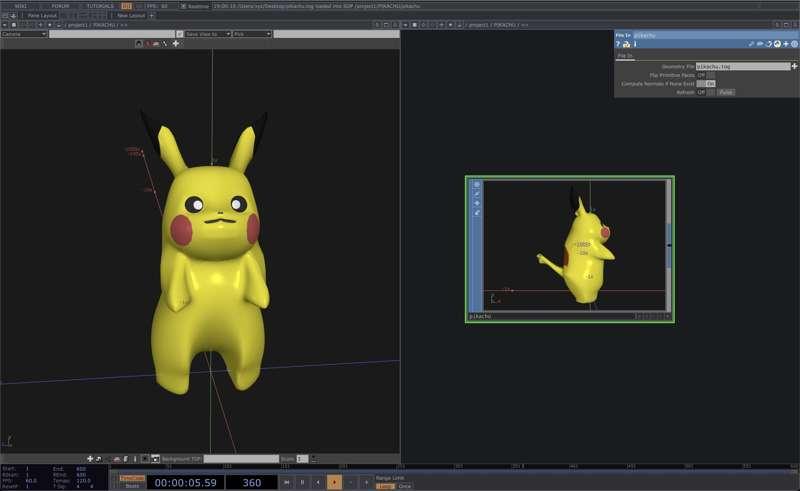
Task: Click the round icon at parameter header end
Action: [794, 44]
